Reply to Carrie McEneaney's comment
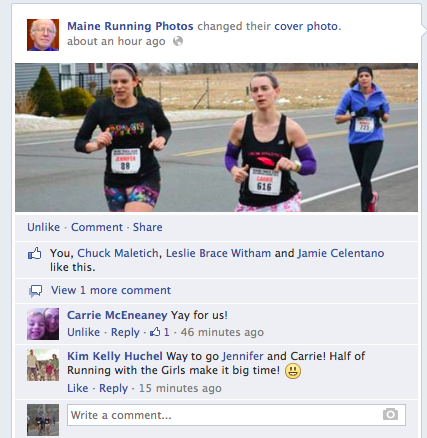This screenshot has width=427, height=438. pos(125,332)
